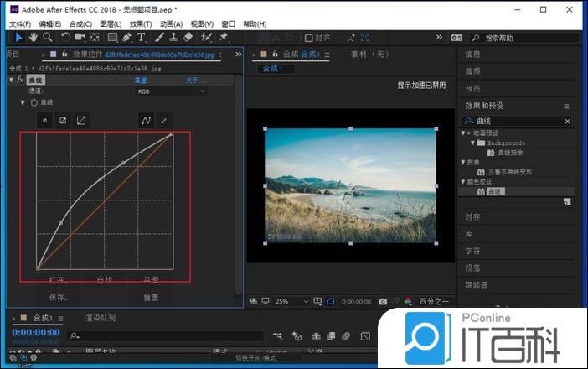Screen dimensions: 588x369
Task: Choose the pencil curve drawing icon
Action: coord(164,120)
